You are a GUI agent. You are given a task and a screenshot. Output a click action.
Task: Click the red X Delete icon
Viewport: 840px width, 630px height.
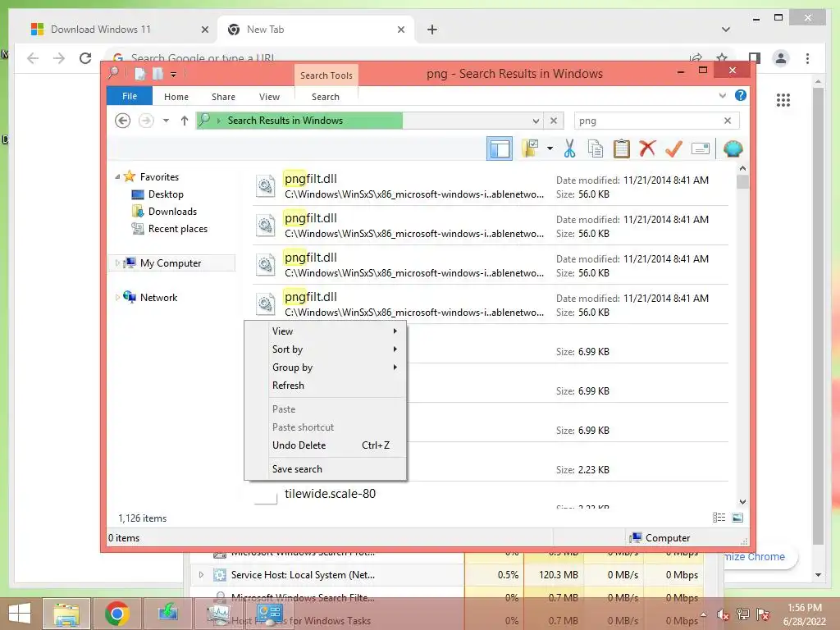647,148
